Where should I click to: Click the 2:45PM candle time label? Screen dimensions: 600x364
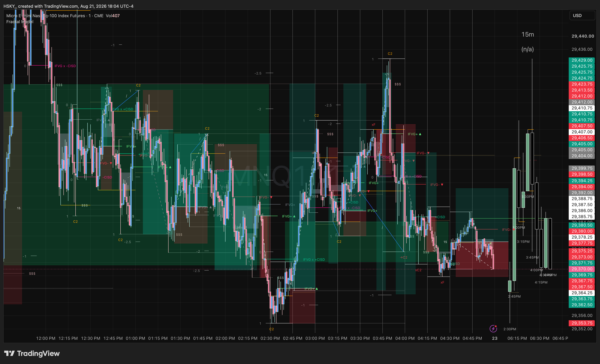point(514,296)
